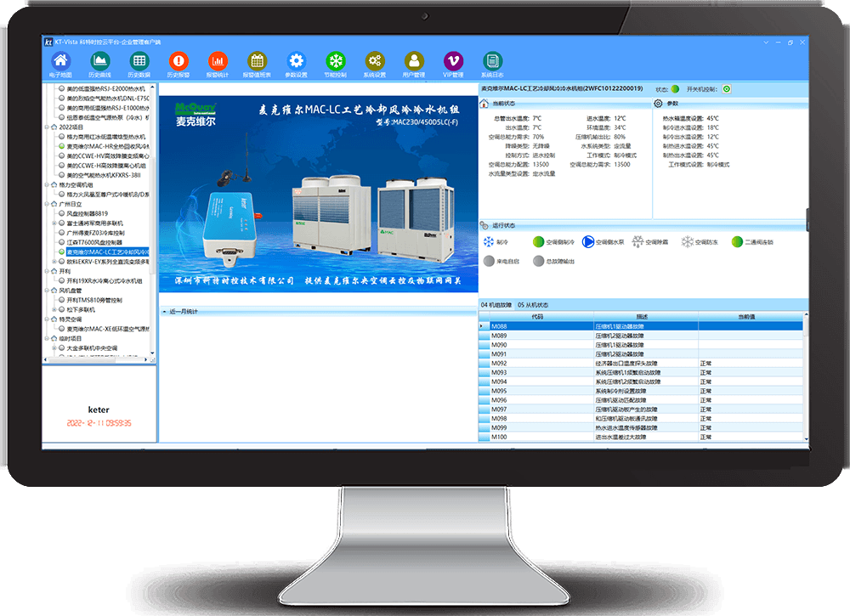
Task: Collapse the 开利 tree group
Action: 47,271
